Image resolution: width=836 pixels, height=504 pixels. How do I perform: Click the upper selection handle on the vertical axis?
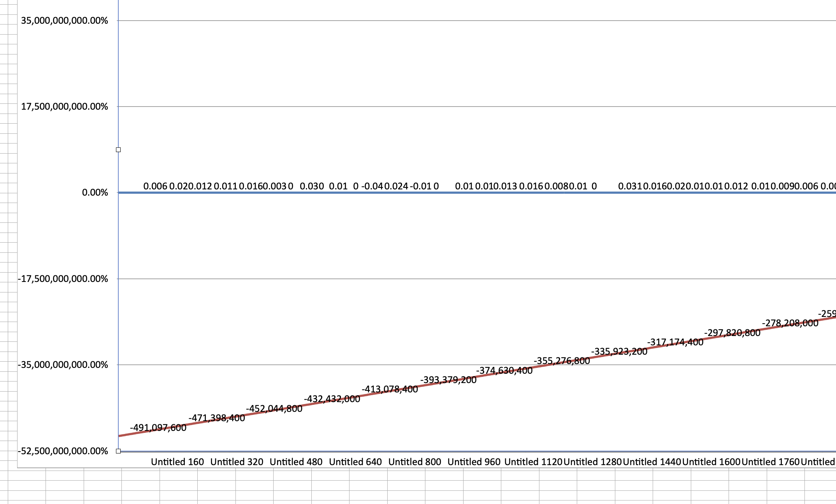[x=118, y=150]
